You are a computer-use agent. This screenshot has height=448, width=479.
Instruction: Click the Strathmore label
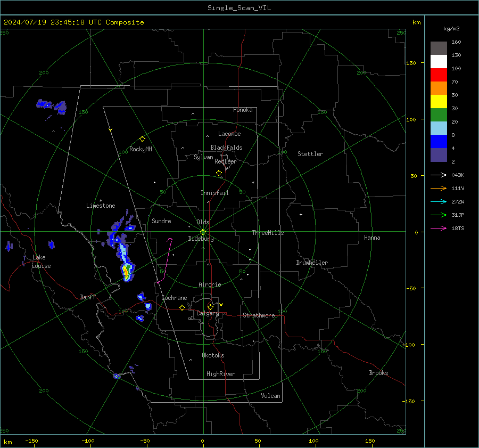[259, 315]
